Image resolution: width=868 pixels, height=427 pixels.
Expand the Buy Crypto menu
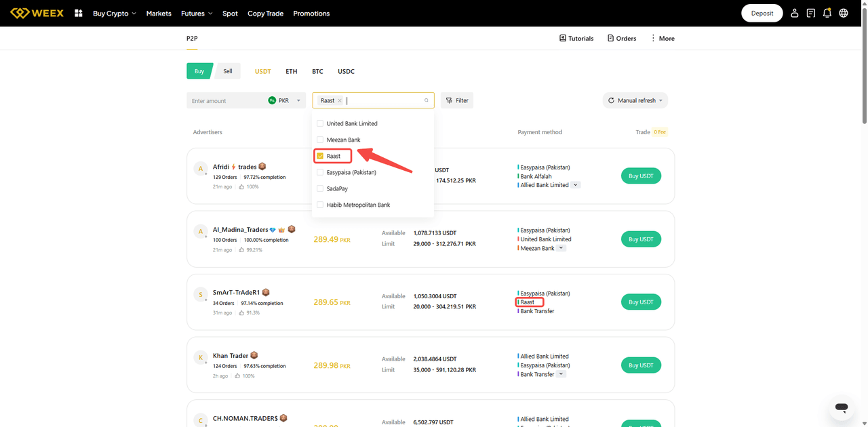[114, 14]
